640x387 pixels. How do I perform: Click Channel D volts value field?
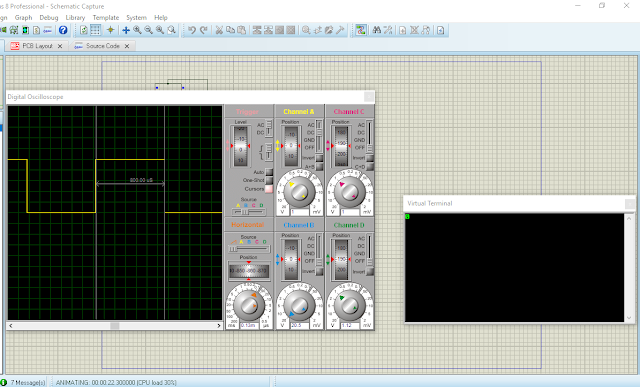[350, 325]
